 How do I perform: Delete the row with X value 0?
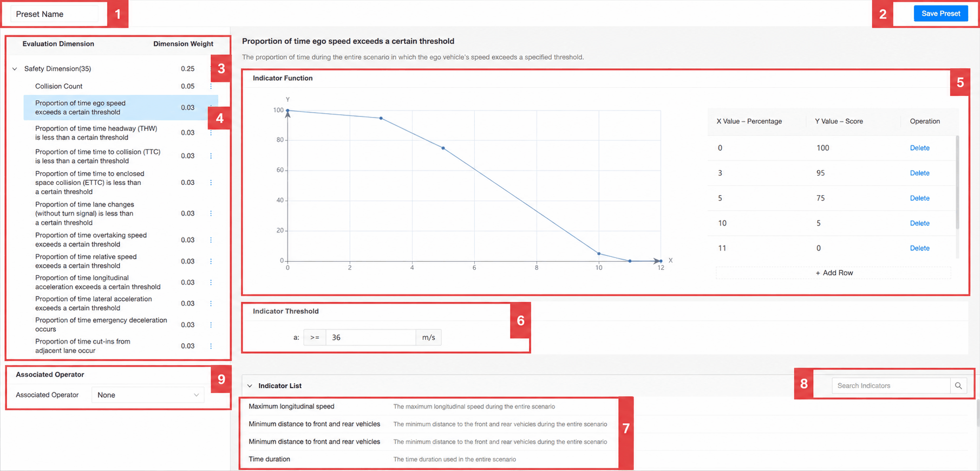click(919, 148)
